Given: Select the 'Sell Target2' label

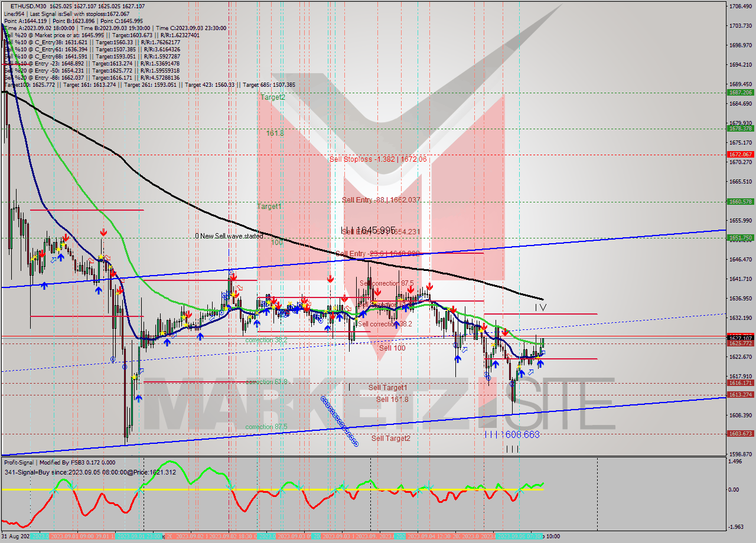Looking at the screenshot, I should pyautogui.click(x=391, y=439).
